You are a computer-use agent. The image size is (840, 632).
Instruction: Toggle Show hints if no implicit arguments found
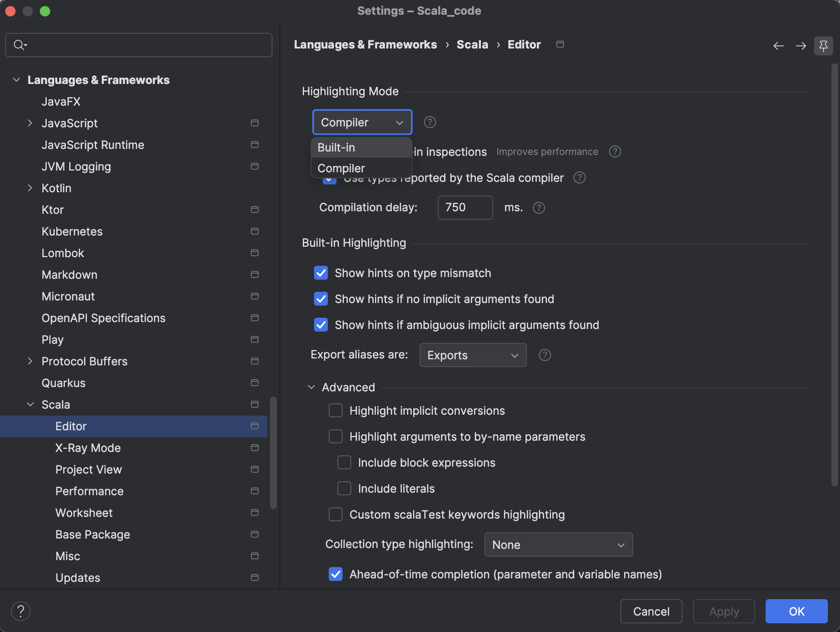(x=321, y=299)
